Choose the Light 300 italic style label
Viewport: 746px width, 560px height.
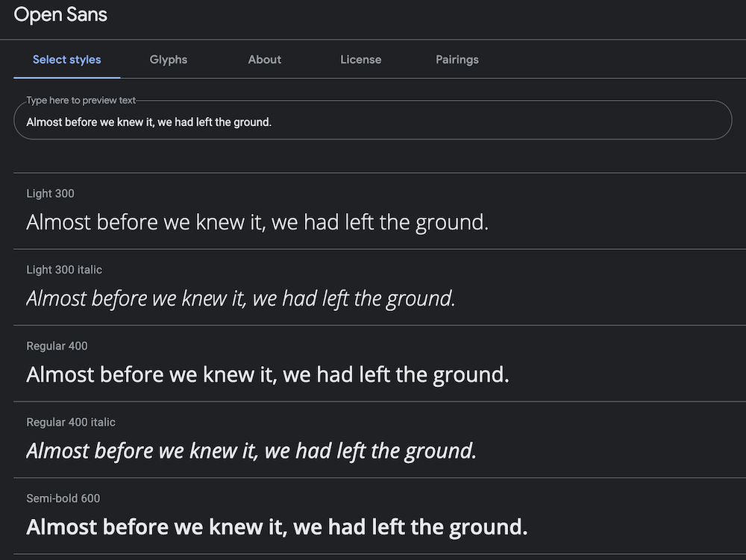(64, 270)
